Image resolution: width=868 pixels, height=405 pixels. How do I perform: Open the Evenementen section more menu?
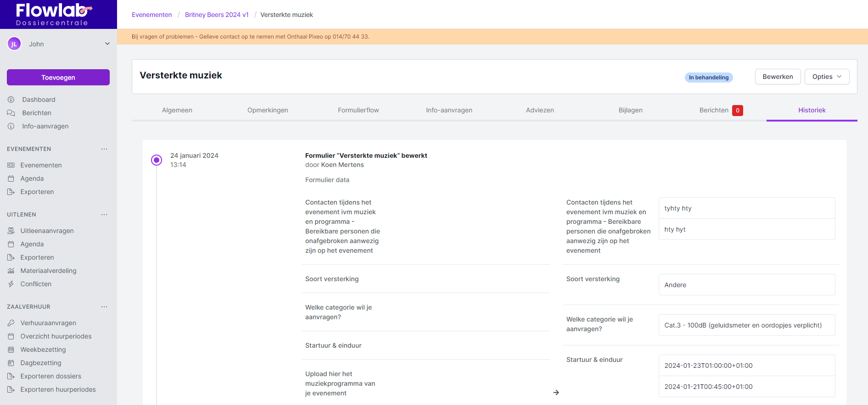tap(104, 149)
